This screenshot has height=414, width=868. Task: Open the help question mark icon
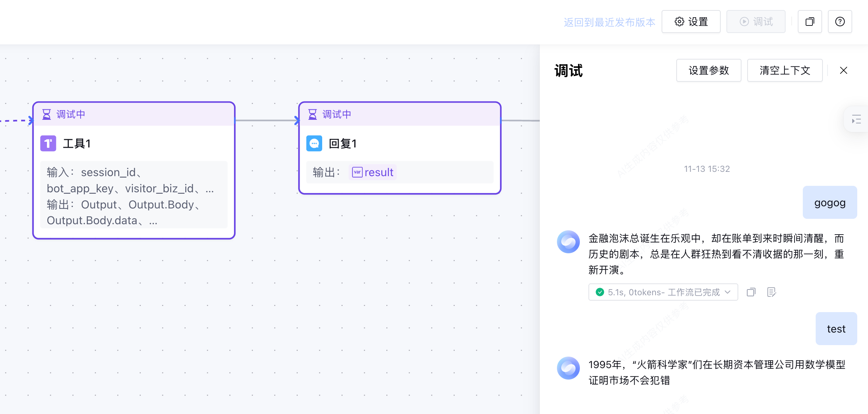[x=840, y=22]
